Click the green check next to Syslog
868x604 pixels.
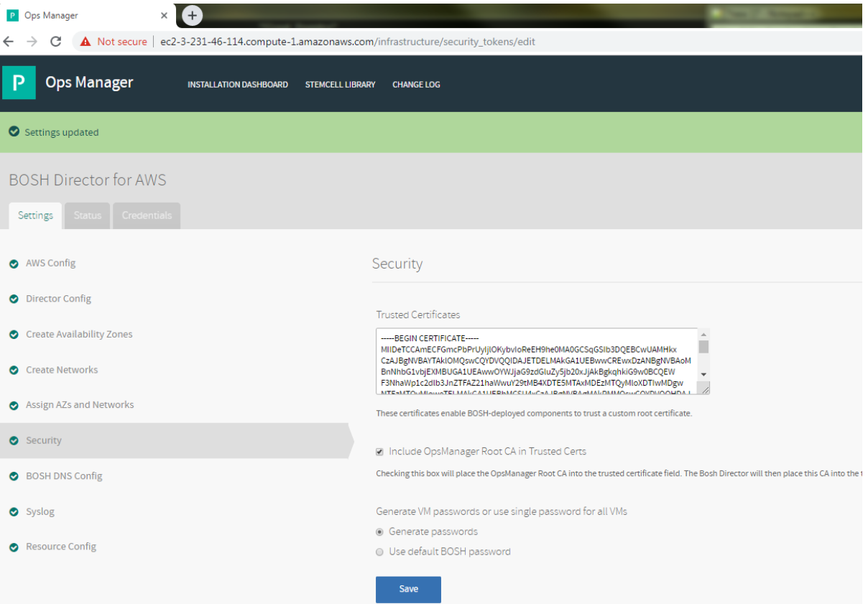14,512
